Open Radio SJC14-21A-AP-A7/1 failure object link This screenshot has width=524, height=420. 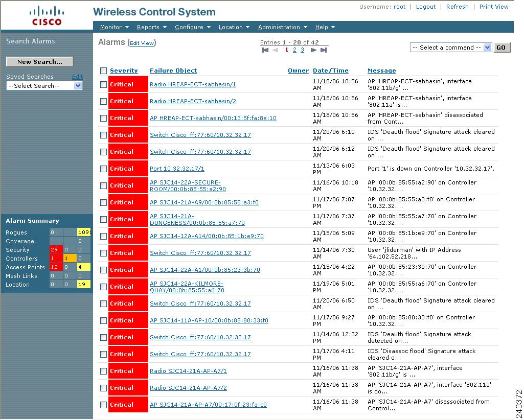coord(188,371)
